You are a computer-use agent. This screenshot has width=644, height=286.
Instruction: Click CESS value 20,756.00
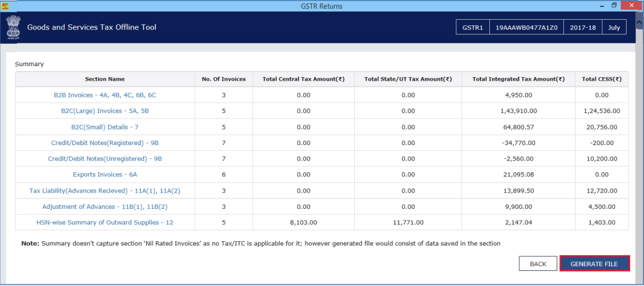click(602, 127)
